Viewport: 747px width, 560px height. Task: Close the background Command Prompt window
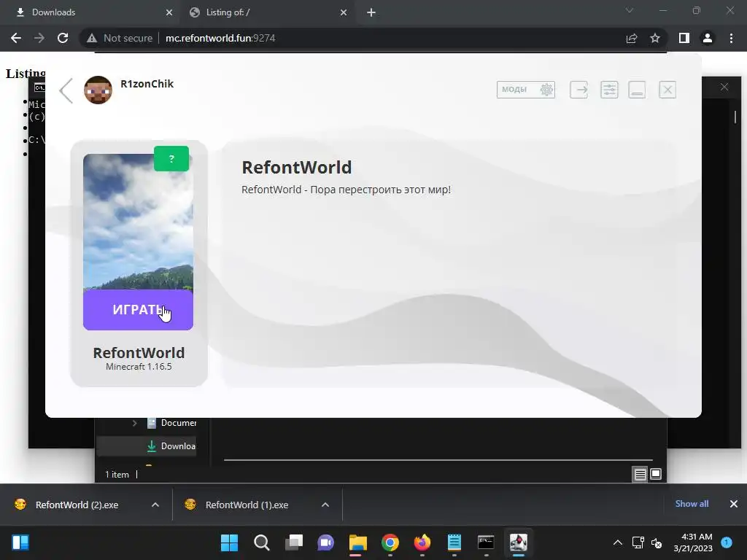[x=724, y=87]
